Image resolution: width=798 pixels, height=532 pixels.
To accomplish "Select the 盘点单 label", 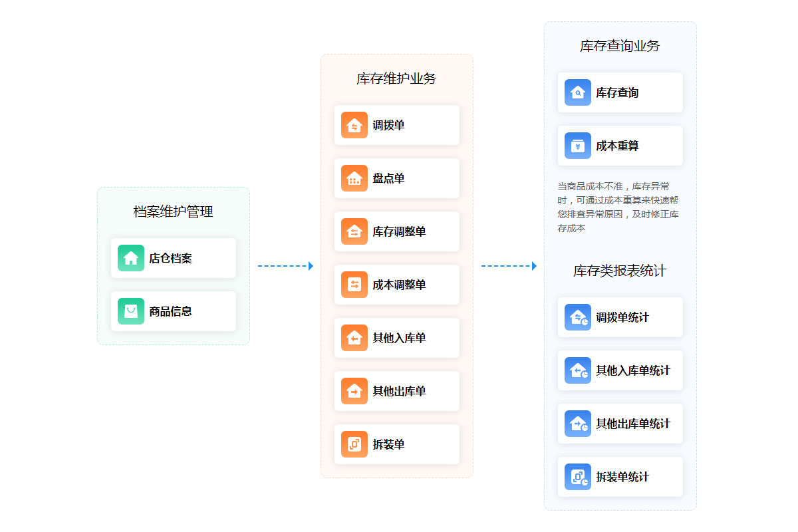I will 388,178.
